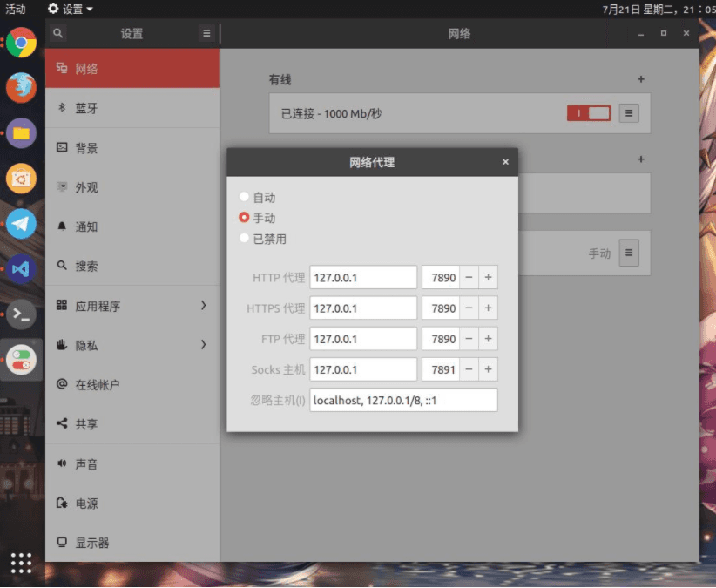
Task: Show applications grid in dock
Action: [22, 563]
